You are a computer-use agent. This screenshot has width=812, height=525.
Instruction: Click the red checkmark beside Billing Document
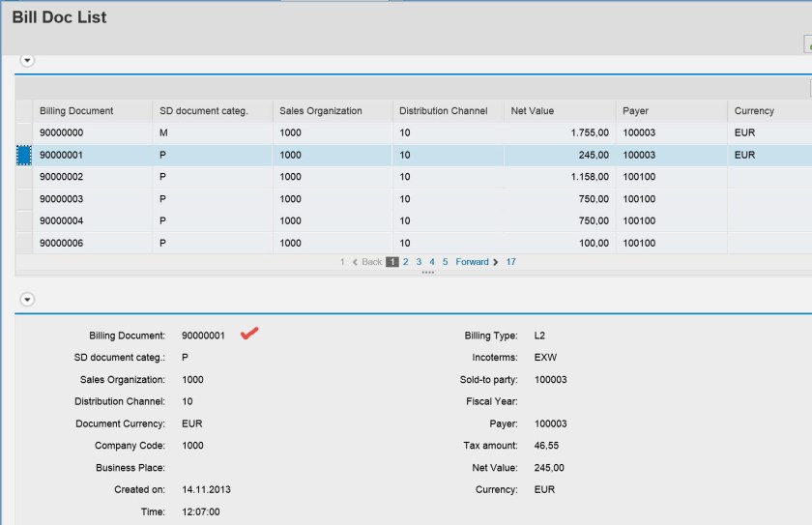[249, 335]
